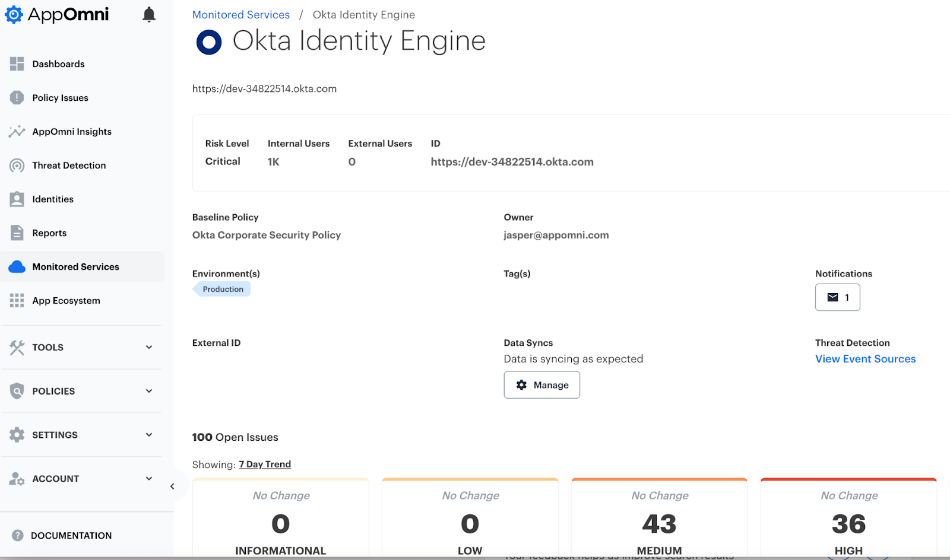
Task: Click the 7 Day Trend option
Action: tap(265, 464)
